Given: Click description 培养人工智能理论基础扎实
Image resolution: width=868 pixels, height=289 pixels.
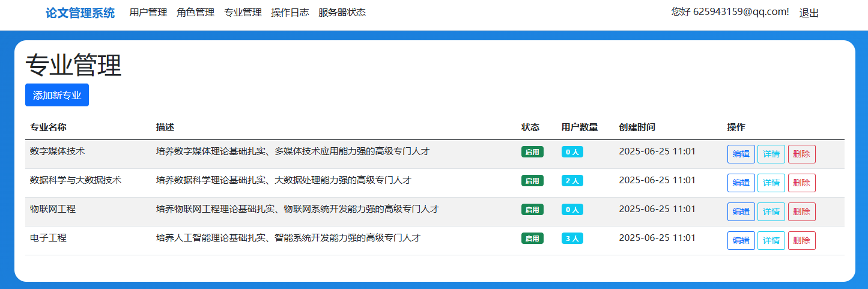Looking at the screenshot, I should (x=288, y=238).
